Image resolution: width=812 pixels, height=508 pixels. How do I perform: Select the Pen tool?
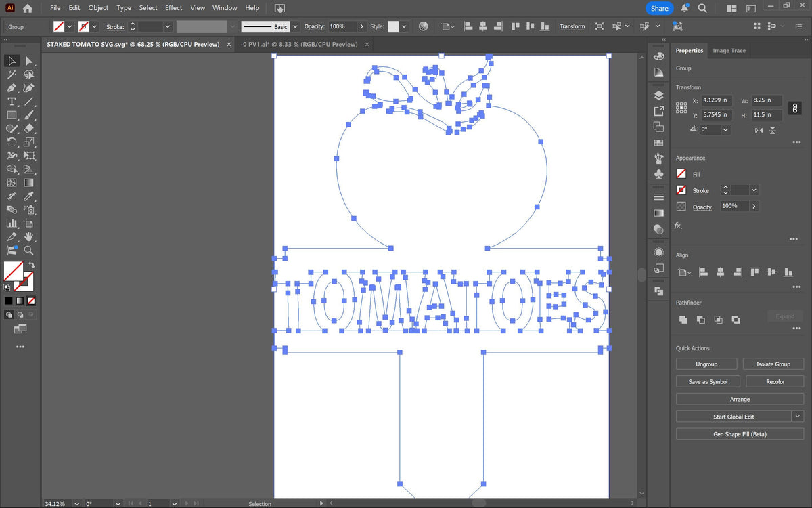12,88
